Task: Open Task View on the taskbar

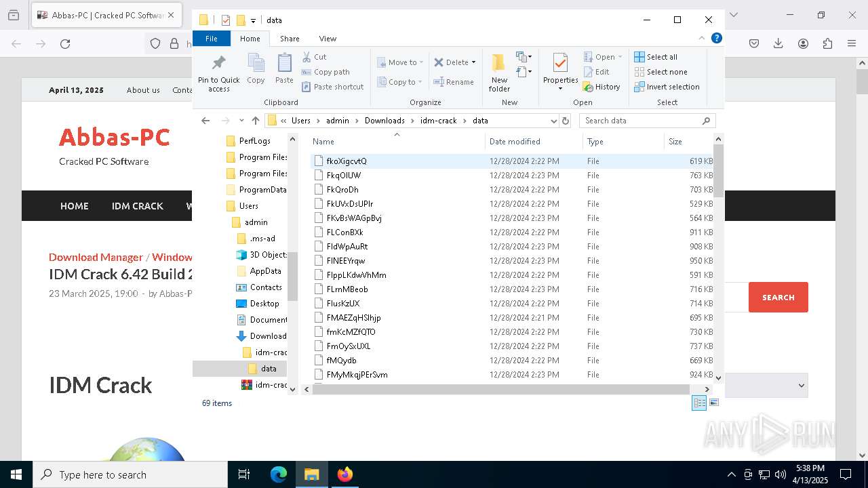Action: point(245,474)
